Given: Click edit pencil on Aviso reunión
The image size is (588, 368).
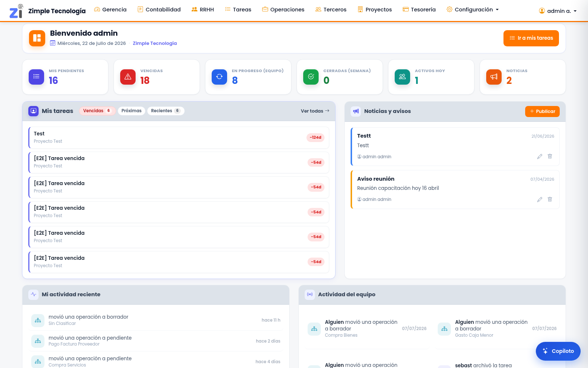Looking at the screenshot, I should tap(539, 199).
